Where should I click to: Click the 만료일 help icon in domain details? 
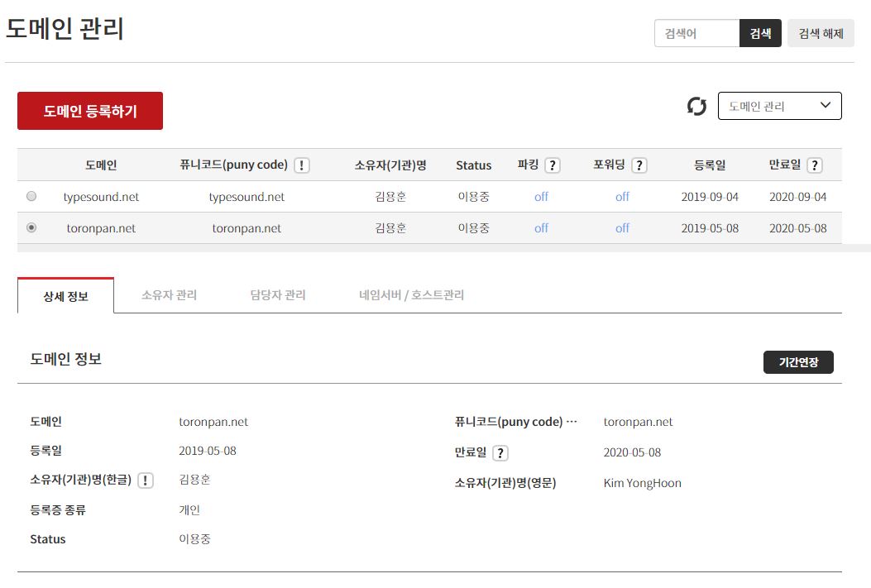pos(500,453)
